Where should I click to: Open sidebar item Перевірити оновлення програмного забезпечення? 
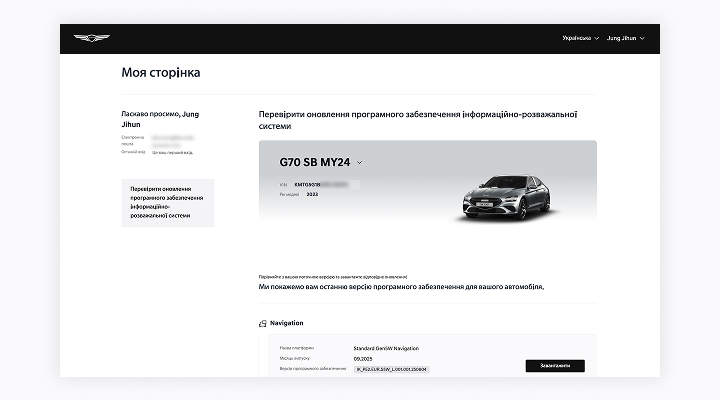[166, 203]
